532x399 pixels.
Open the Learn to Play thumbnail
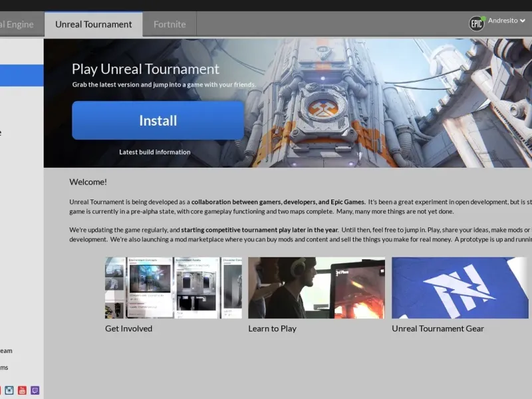(317, 288)
